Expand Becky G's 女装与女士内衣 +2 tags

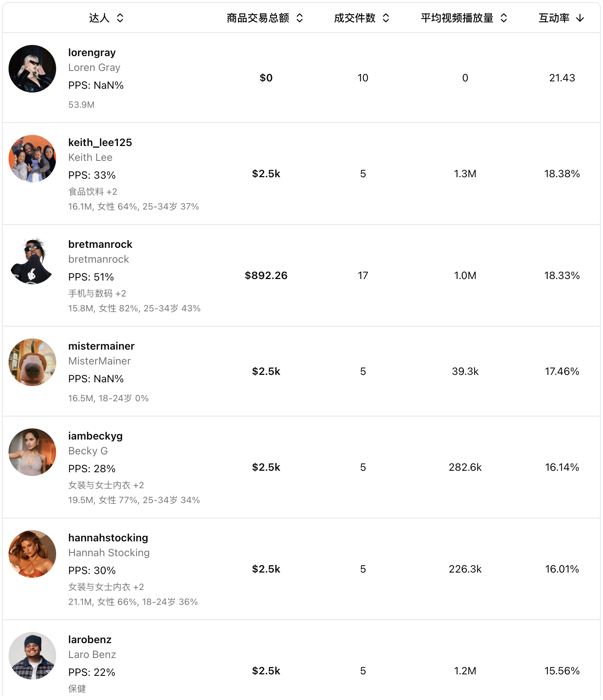(106, 485)
